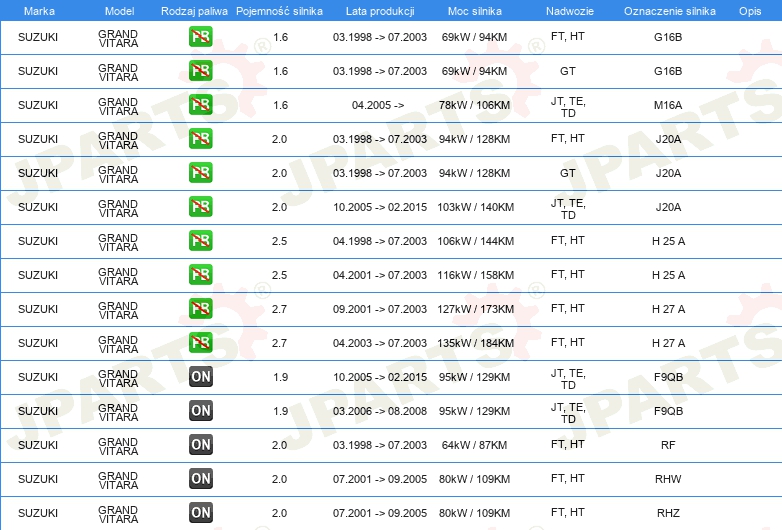The height and width of the screenshot is (530, 782).
Task: Click engine code H 25 A in 106kW row
Action: pyautogui.click(x=668, y=241)
